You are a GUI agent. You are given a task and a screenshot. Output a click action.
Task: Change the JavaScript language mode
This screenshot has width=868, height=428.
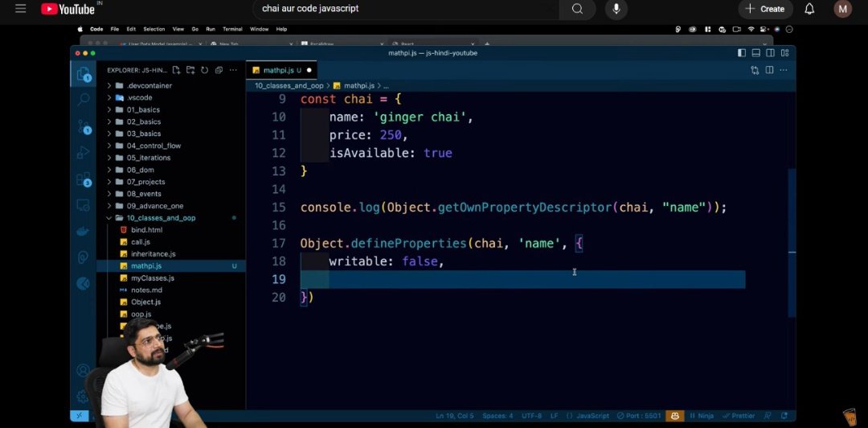coord(593,416)
